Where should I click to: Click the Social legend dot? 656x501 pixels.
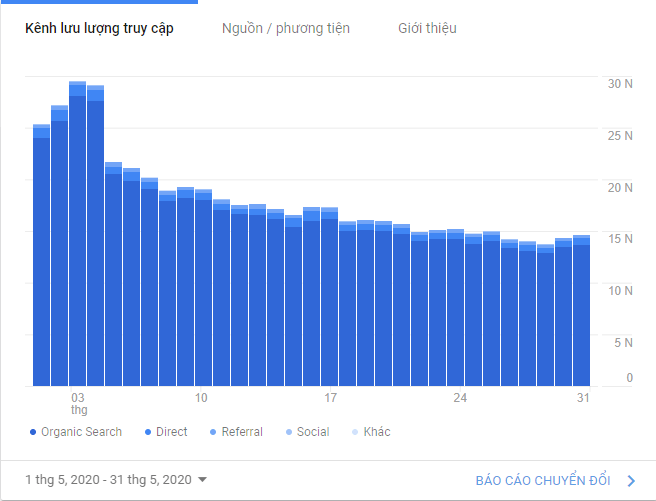coord(289,432)
